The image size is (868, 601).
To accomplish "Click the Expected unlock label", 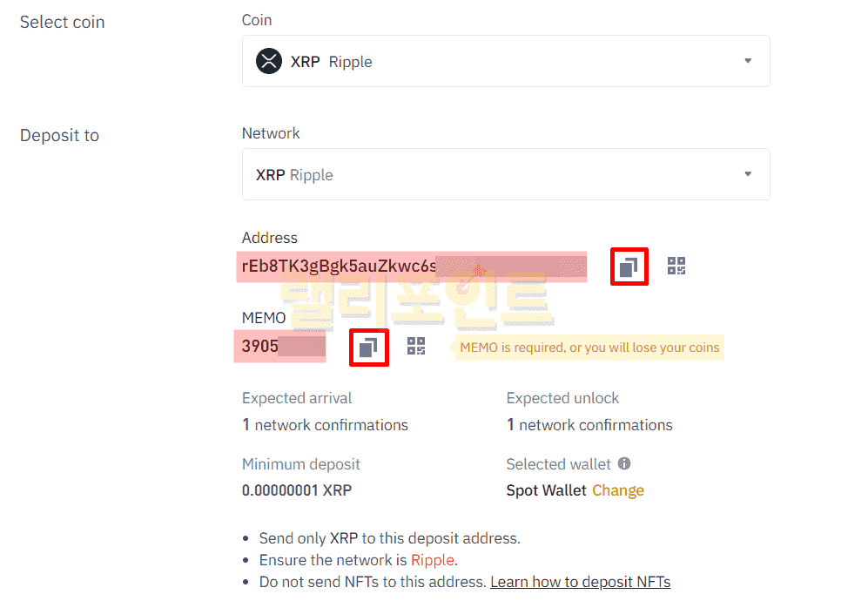I will 562,398.
